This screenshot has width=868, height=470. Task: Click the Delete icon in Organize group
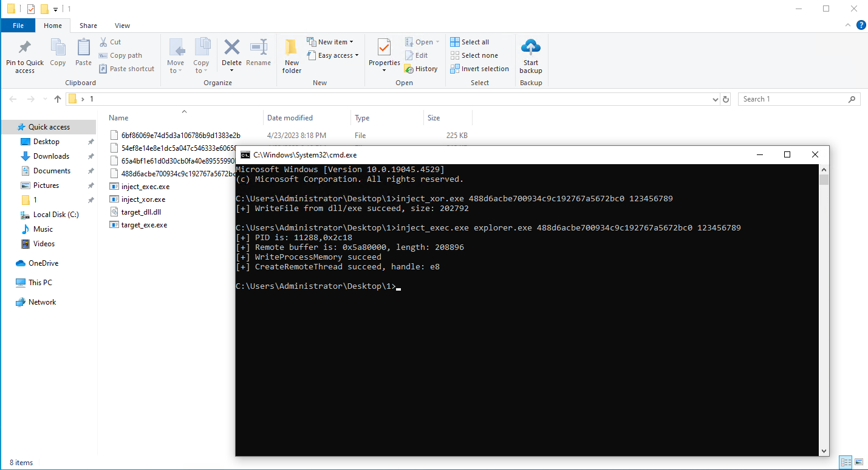pos(231,49)
